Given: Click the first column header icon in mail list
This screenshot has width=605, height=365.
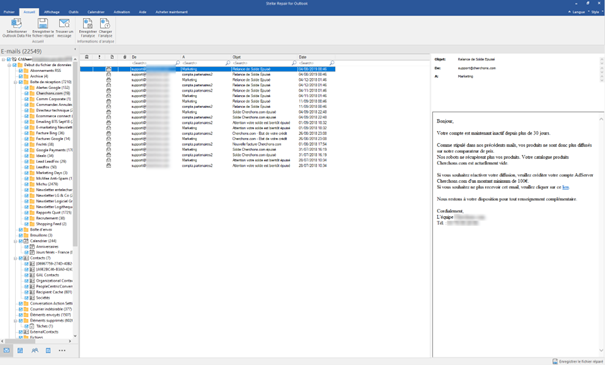Looking at the screenshot, I should coord(87,57).
